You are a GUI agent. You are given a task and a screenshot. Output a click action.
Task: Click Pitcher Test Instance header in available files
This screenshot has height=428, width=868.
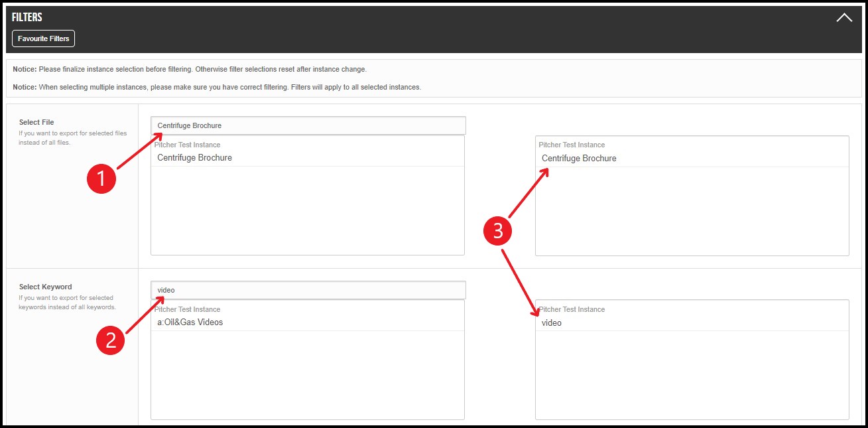pos(187,145)
